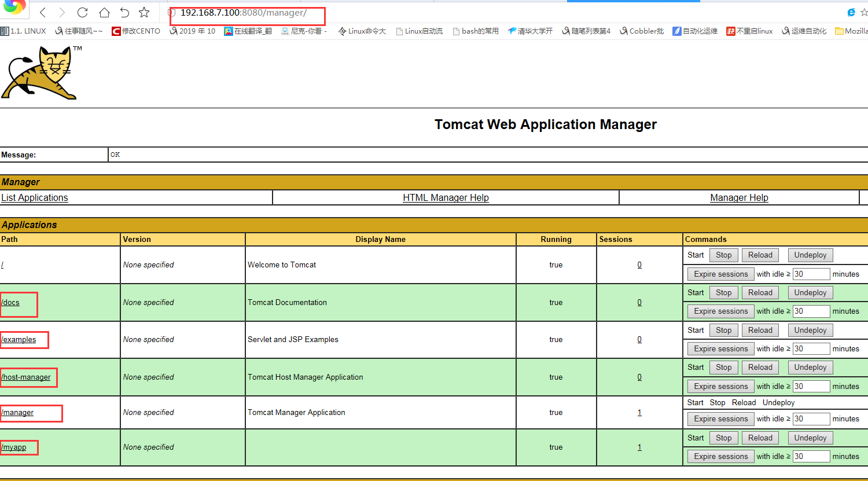Stop the Tomcat Documentation application
The image size is (868, 481).
[723, 293]
